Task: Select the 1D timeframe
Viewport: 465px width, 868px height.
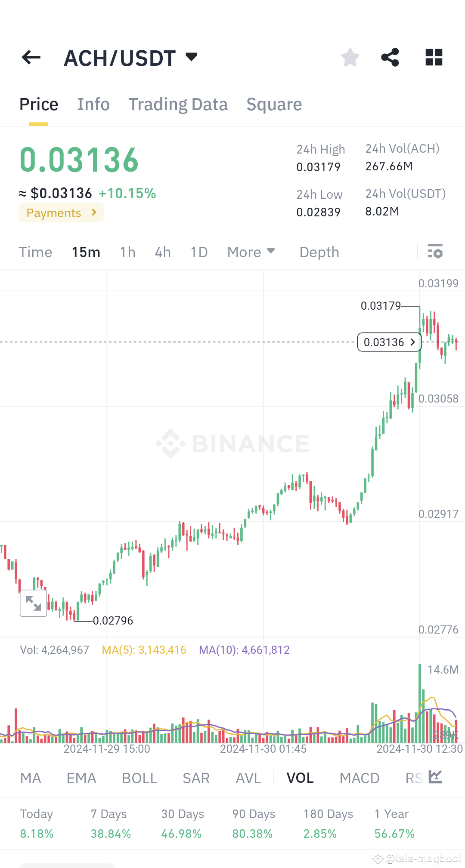Action: pyautogui.click(x=198, y=252)
